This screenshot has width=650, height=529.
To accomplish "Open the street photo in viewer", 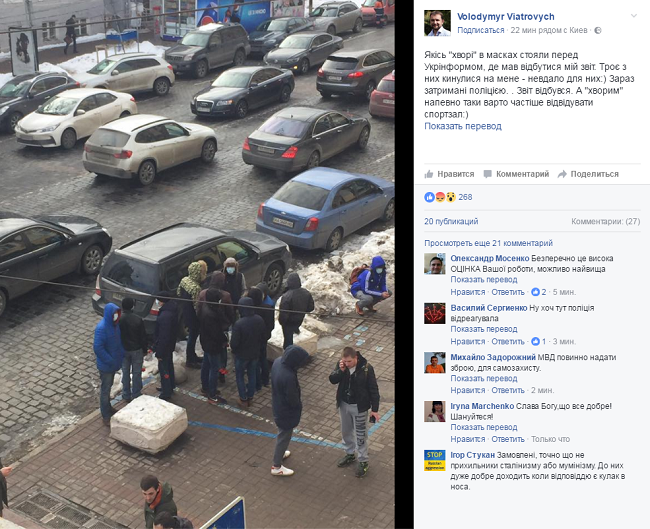I will (197, 264).
